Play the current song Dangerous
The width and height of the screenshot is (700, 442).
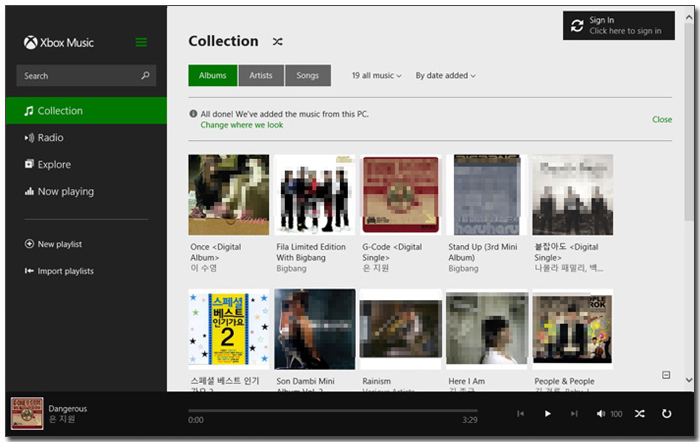point(547,413)
